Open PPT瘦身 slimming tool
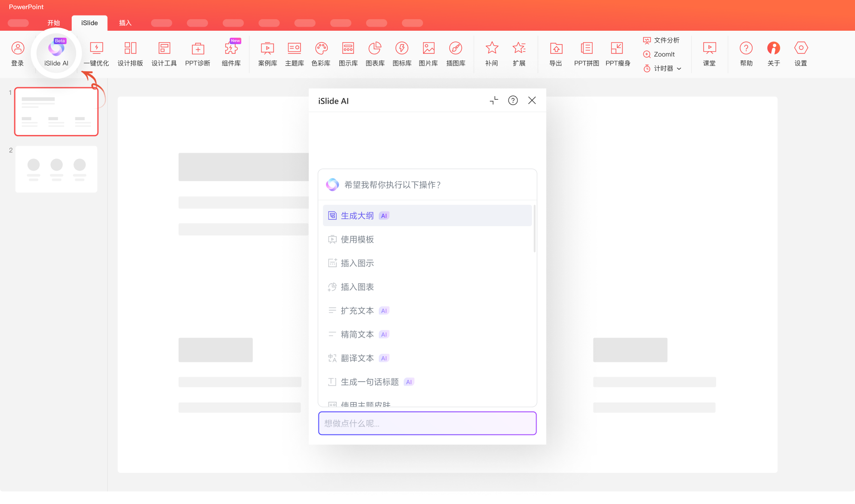 pos(618,53)
